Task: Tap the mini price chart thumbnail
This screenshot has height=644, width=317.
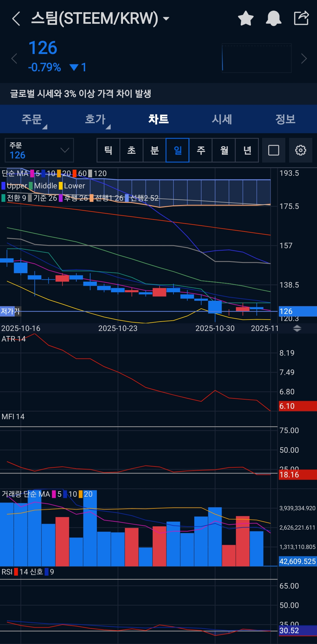Action: (x=257, y=58)
